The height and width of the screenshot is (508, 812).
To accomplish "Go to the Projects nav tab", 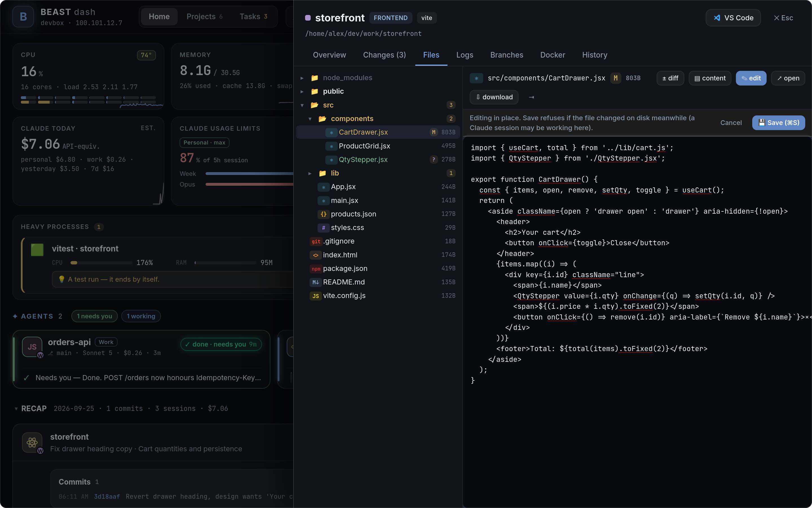I will click(x=204, y=16).
